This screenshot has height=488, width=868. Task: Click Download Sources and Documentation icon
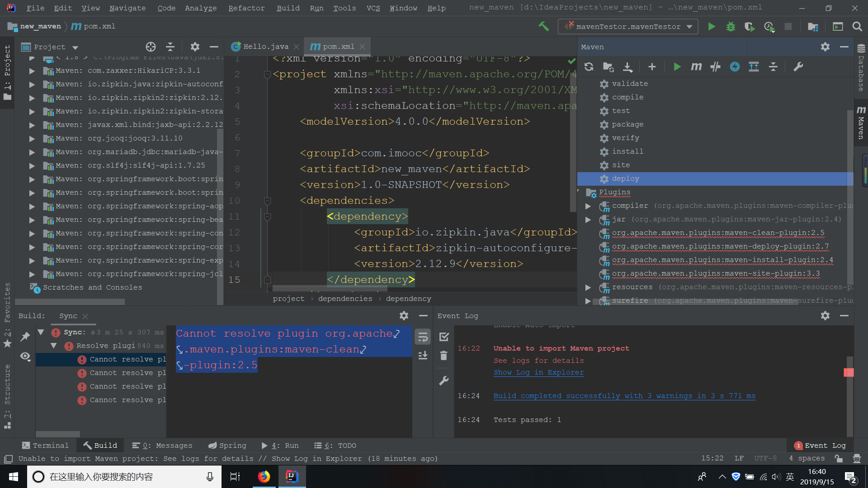(627, 67)
